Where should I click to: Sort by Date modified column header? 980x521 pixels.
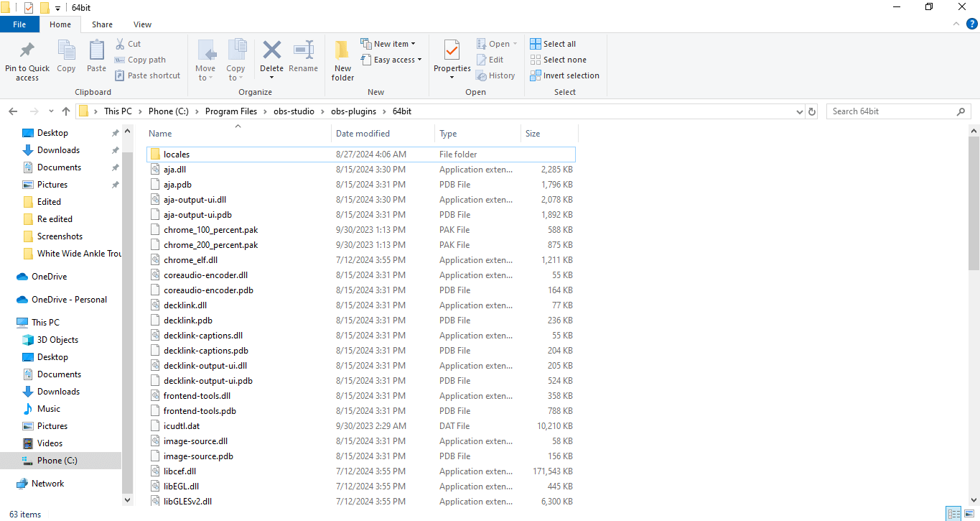tap(383, 134)
